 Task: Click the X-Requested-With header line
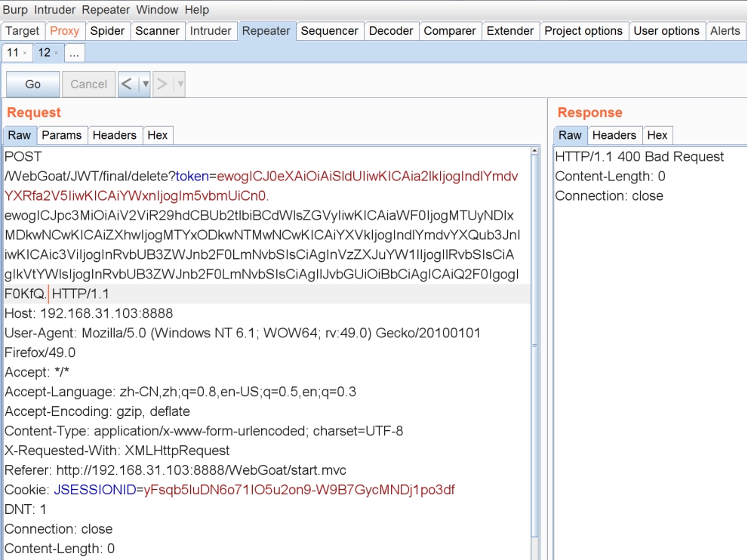[x=117, y=451]
